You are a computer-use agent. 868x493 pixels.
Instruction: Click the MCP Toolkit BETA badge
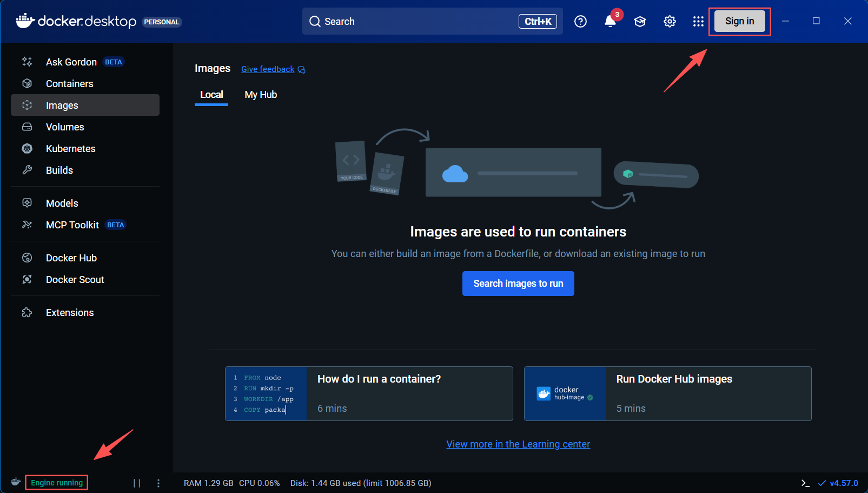(116, 225)
